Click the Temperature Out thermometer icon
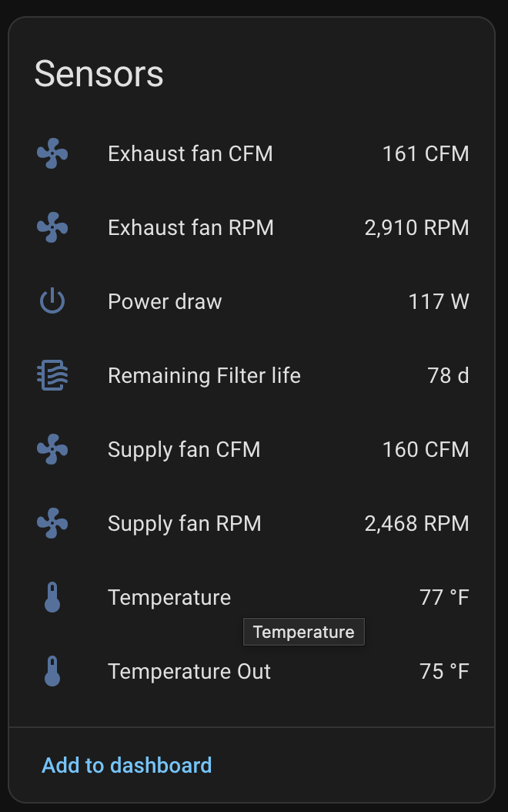This screenshot has height=812, width=508. [x=52, y=672]
